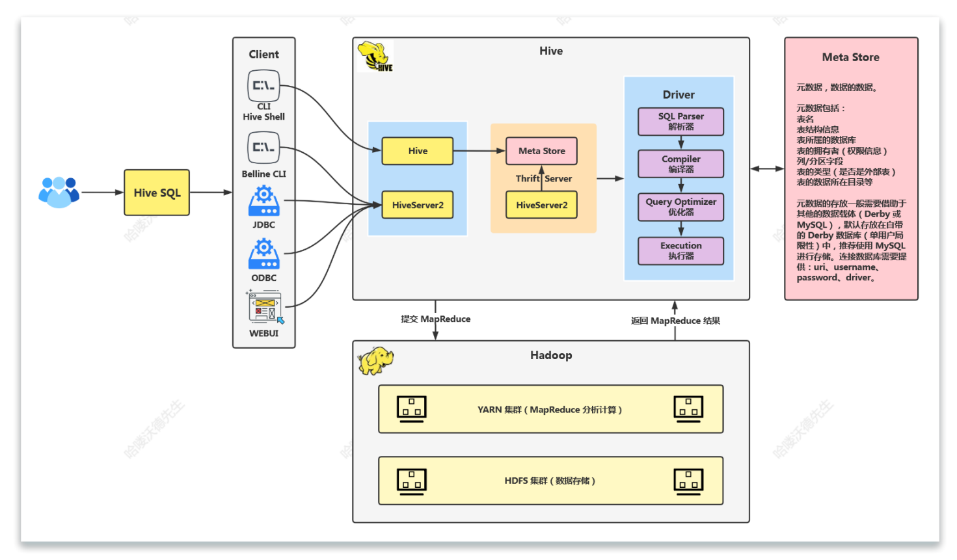
Task: Select HiveServer2 box in the blue panel
Action: click(x=418, y=205)
